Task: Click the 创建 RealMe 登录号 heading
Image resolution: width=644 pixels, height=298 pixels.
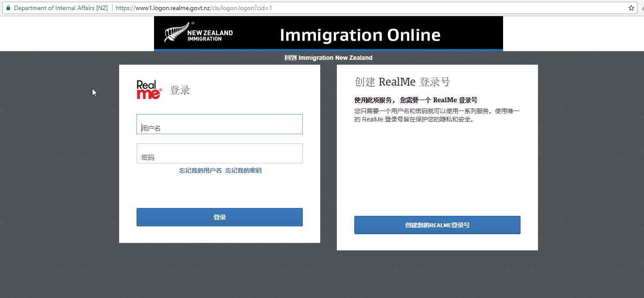Action: click(402, 82)
